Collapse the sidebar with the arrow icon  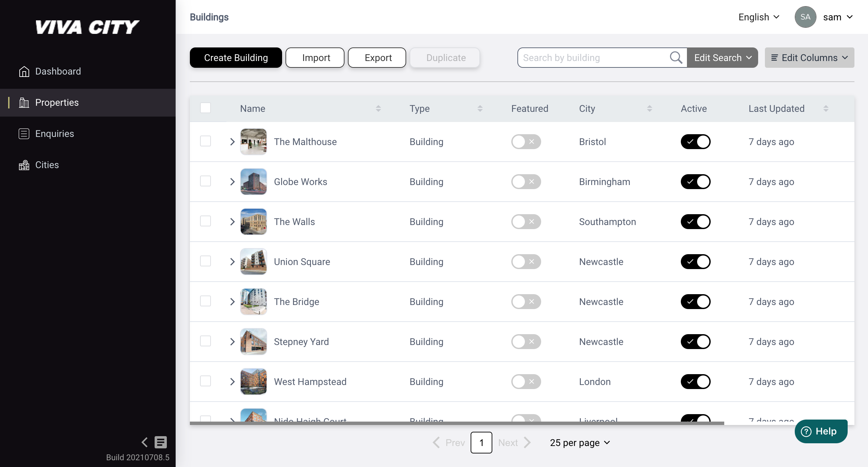[x=145, y=442]
